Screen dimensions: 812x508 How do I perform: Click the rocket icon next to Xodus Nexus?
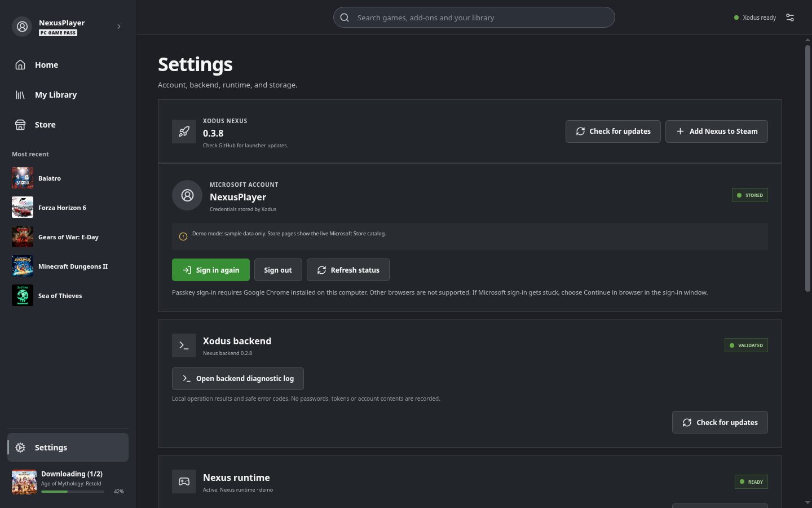point(184,132)
